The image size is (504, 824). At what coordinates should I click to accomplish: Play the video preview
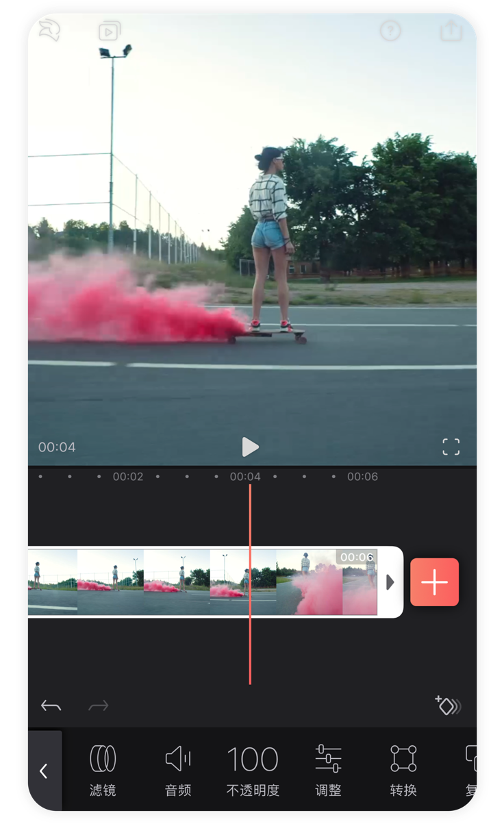click(251, 447)
